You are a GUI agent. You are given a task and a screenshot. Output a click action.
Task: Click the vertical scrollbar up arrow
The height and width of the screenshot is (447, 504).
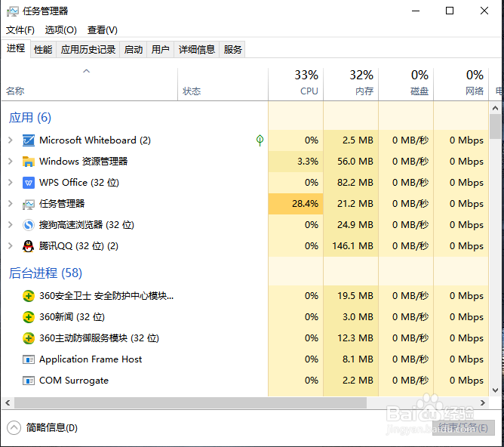point(495,108)
